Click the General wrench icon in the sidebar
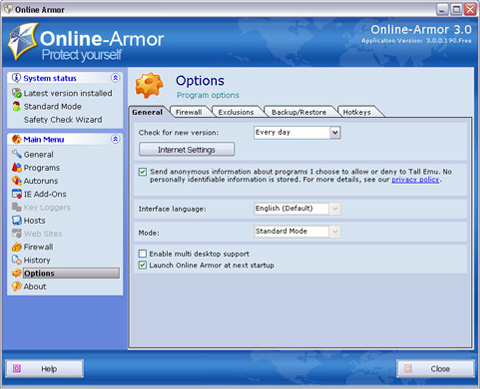The image size is (480, 389). click(x=17, y=154)
